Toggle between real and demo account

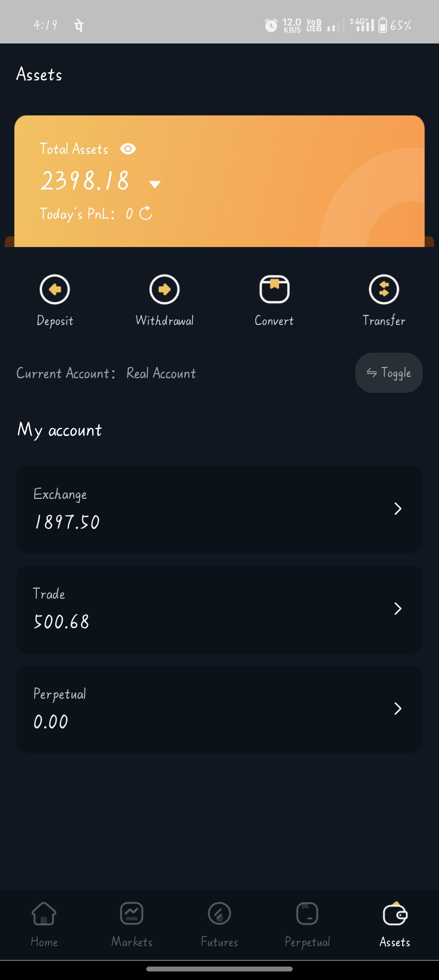[389, 373]
